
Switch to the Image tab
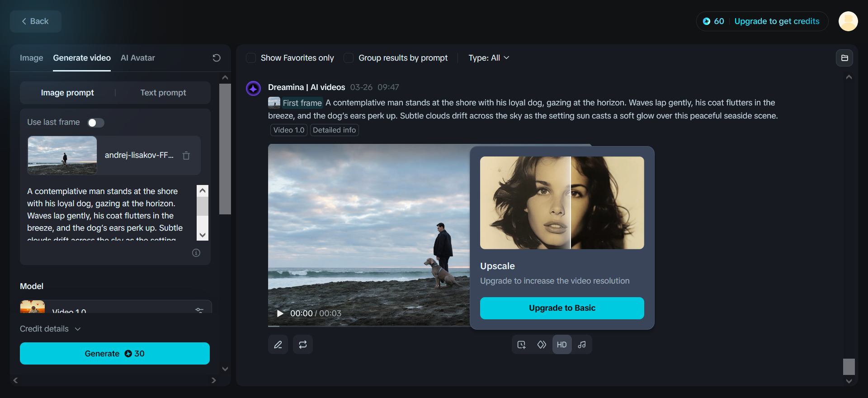pyautogui.click(x=32, y=58)
